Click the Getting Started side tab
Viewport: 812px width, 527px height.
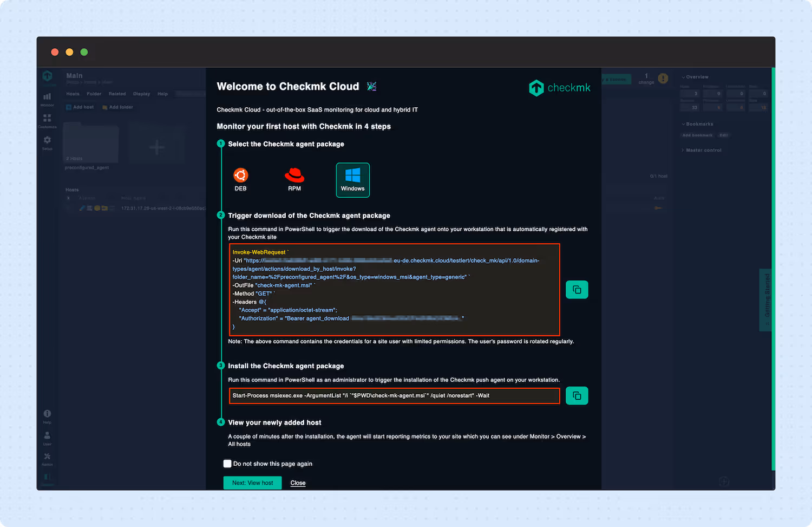click(765, 300)
